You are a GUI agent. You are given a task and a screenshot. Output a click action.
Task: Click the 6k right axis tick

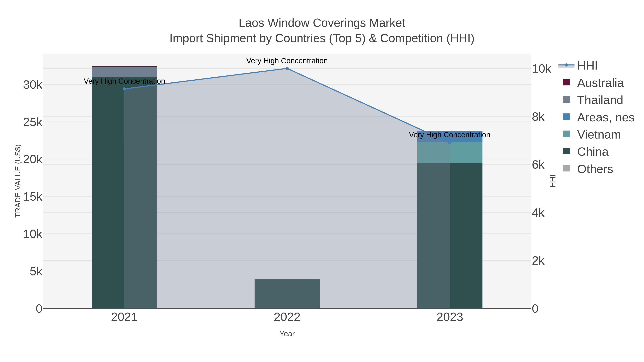[x=538, y=165]
